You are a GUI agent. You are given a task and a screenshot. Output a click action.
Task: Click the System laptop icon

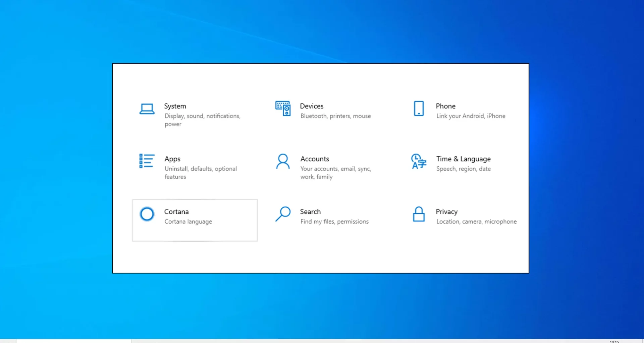(147, 109)
